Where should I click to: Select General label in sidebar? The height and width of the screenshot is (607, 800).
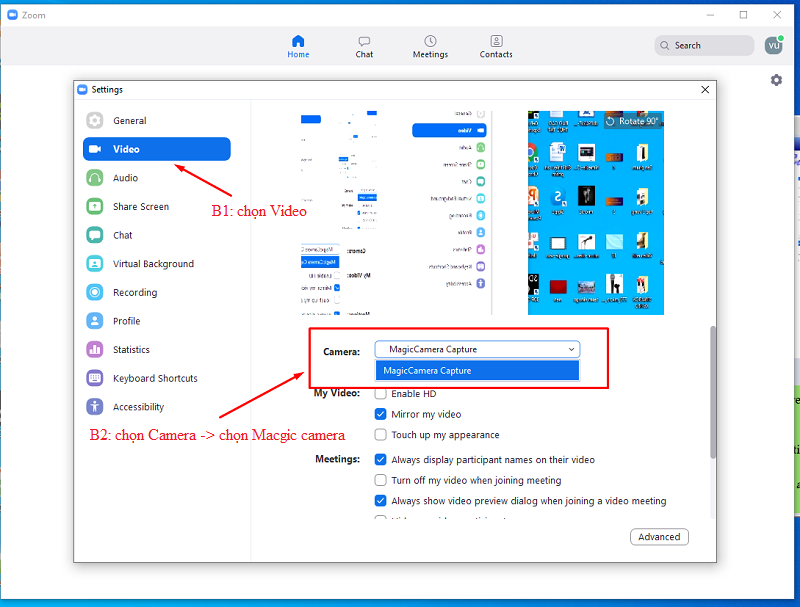pos(130,120)
